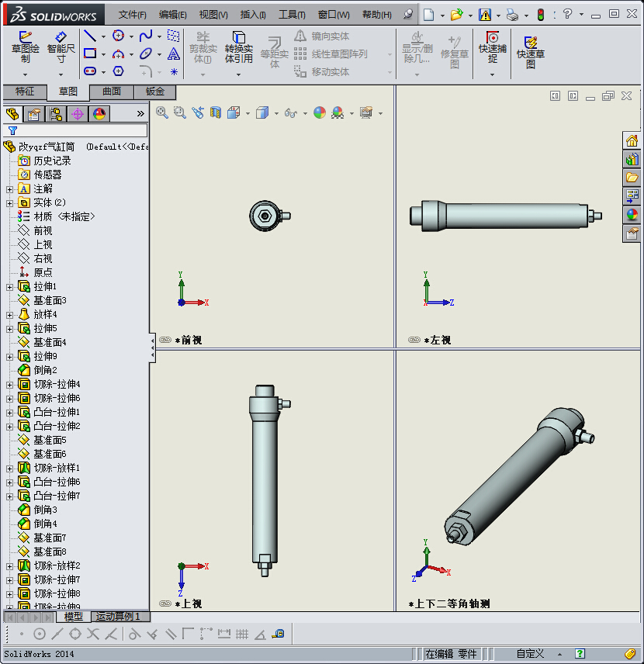Select the Ellipse sketch tool
The image size is (644, 664).
click(146, 54)
